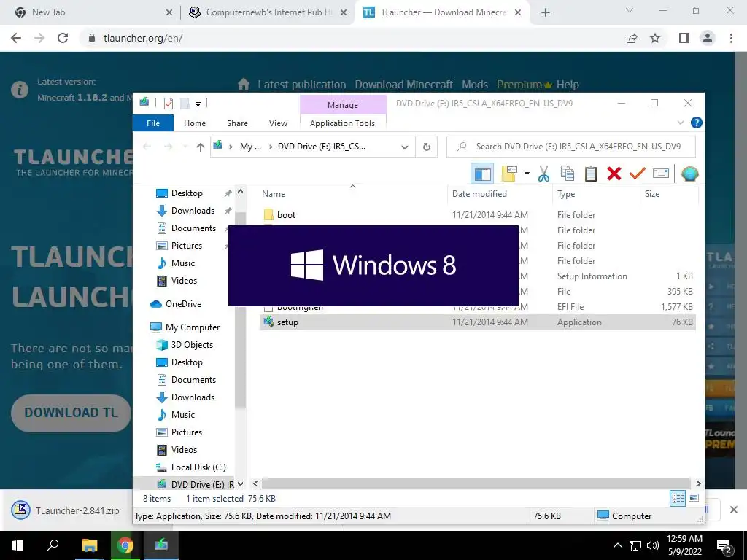Open the address bar history dropdown
The height and width of the screenshot is (560, 747).
(404, 147)
